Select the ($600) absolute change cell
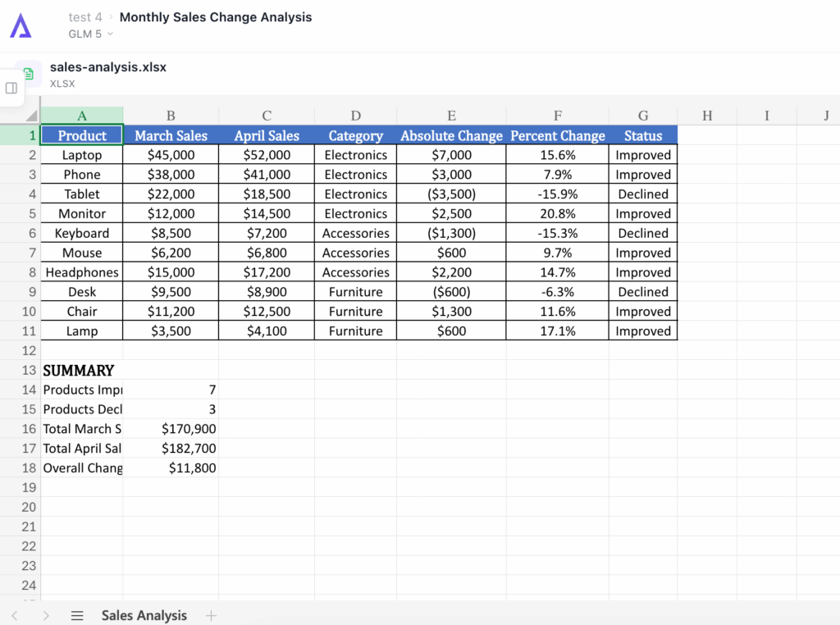Image resolution: width=840 pixels, height=625 pixels. [452, 292]
